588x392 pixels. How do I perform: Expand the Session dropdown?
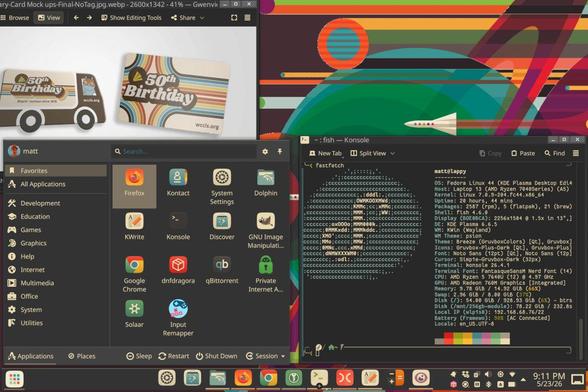tap(265, 356)
